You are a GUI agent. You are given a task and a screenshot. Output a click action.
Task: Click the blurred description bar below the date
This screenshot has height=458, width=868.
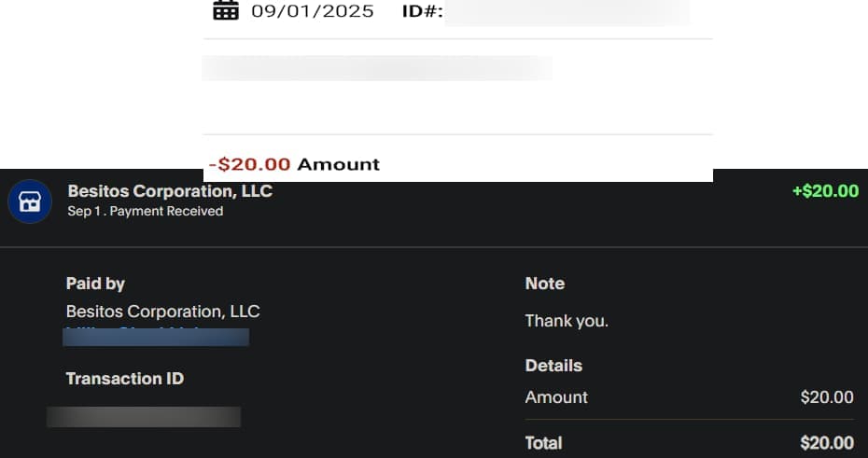click(x=377, y=68)
